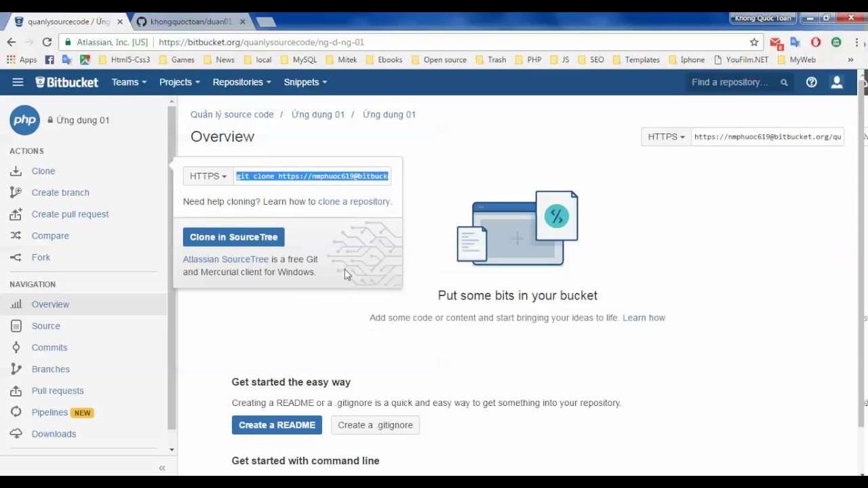
Task: Click the Khong Quoc Toan profile button
Action: pos(762,18)
